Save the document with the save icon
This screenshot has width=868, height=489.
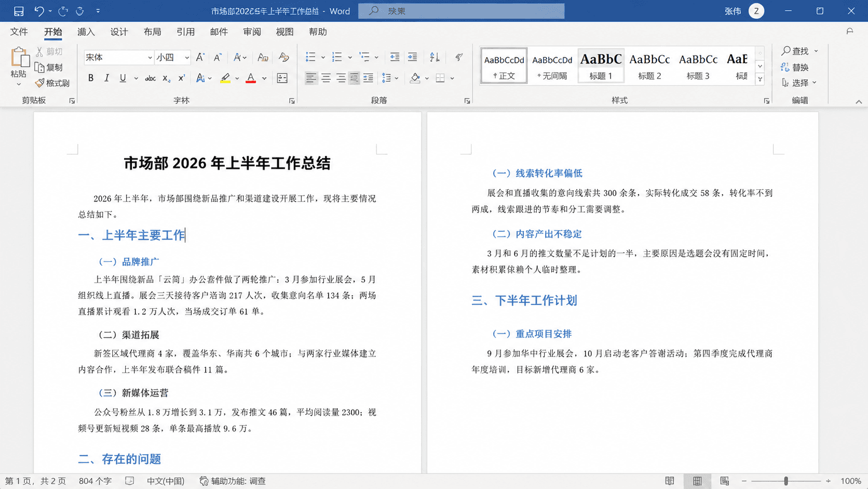coord(19,11)
